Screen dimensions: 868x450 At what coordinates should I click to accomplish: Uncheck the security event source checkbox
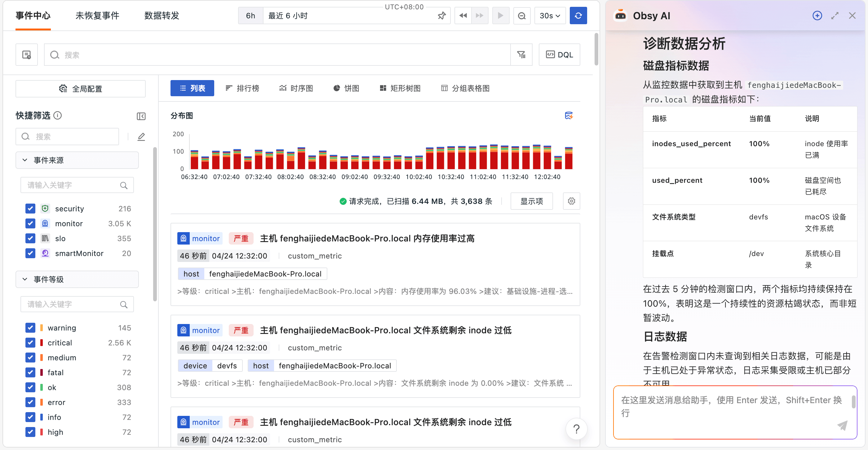(x=30, y=209)
